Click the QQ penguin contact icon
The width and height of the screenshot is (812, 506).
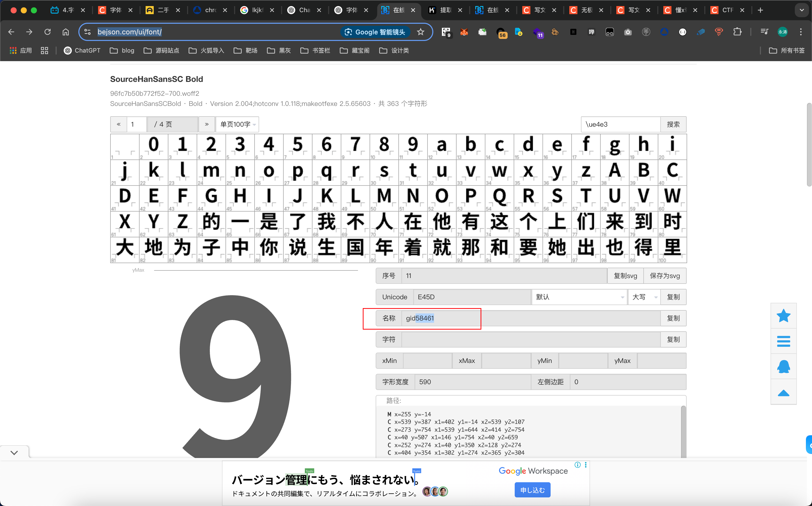coord(783,366)
